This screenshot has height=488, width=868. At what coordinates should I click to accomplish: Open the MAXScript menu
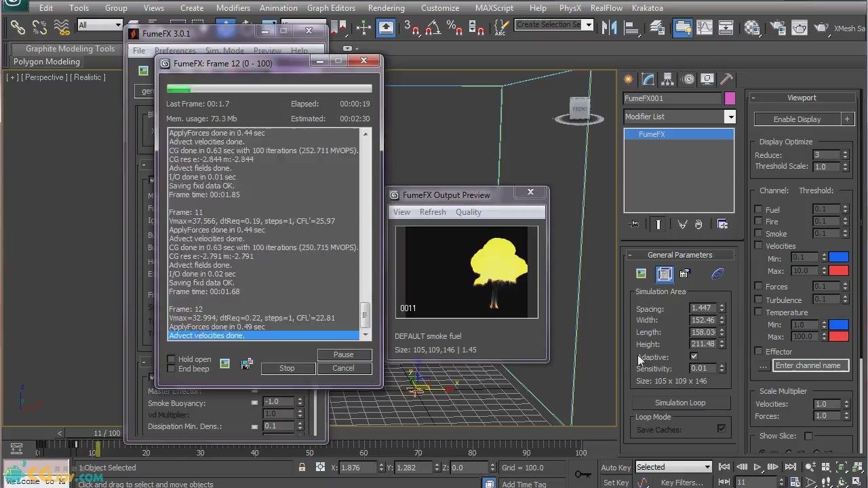point(494,8)
